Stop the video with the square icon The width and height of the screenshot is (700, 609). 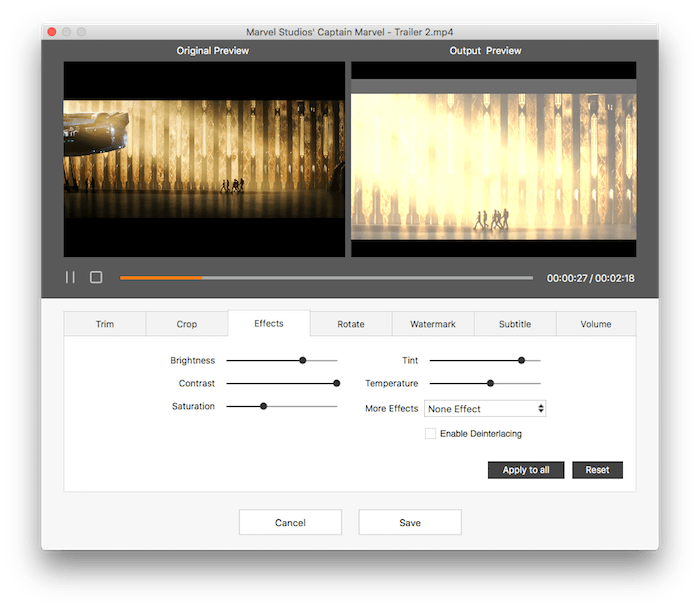(x=96, y=277)
